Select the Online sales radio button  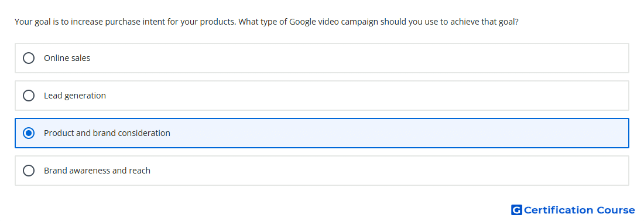tap(29, 58)
